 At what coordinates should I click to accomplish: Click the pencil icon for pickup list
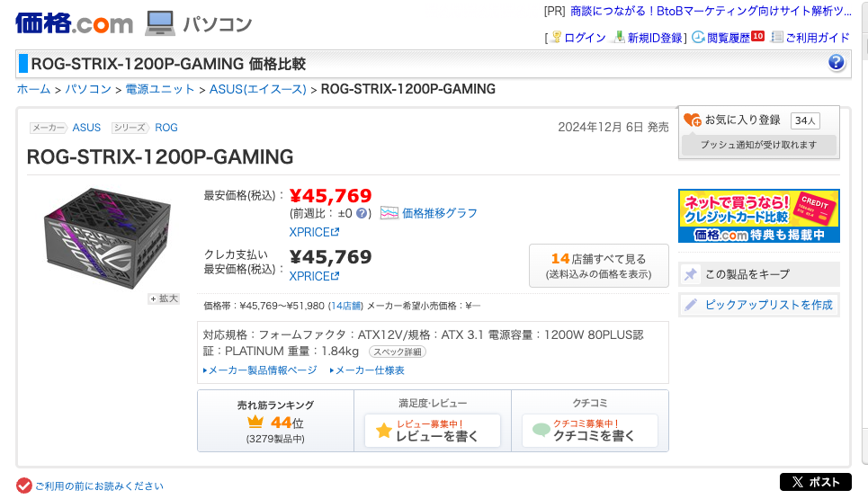click(x=690, y=305)
